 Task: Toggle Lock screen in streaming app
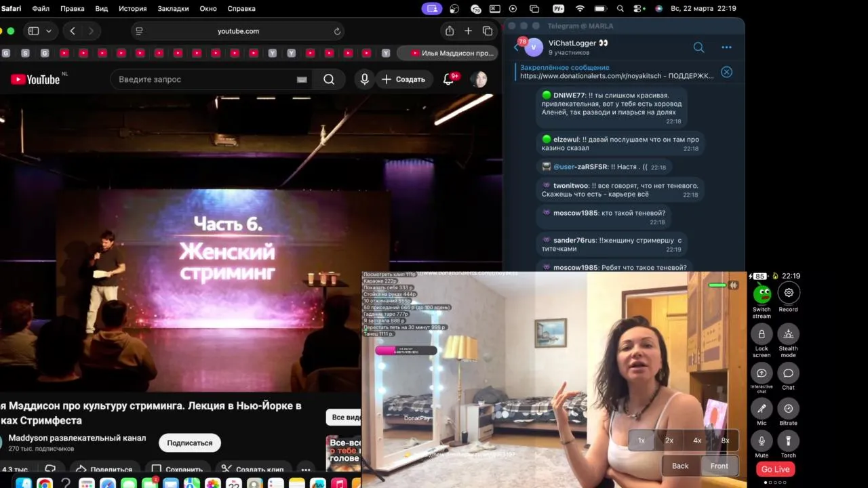(x=762, y=334)
